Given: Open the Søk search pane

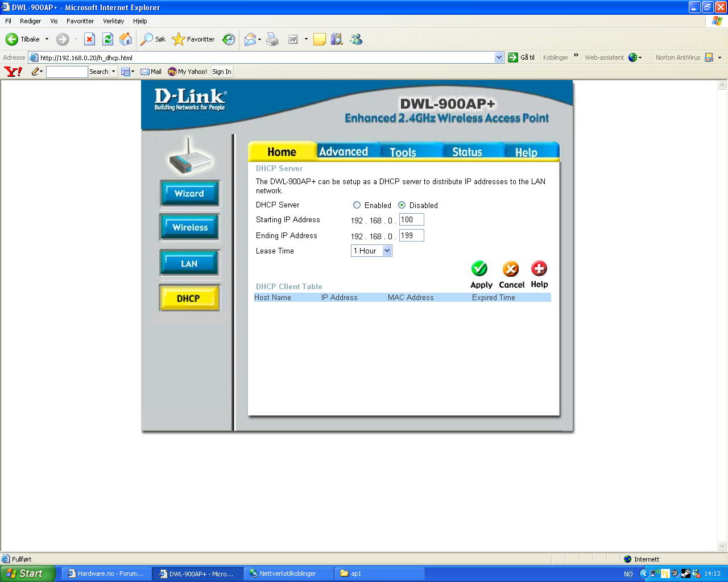Looking at the screenshot, I should (153, 39).
